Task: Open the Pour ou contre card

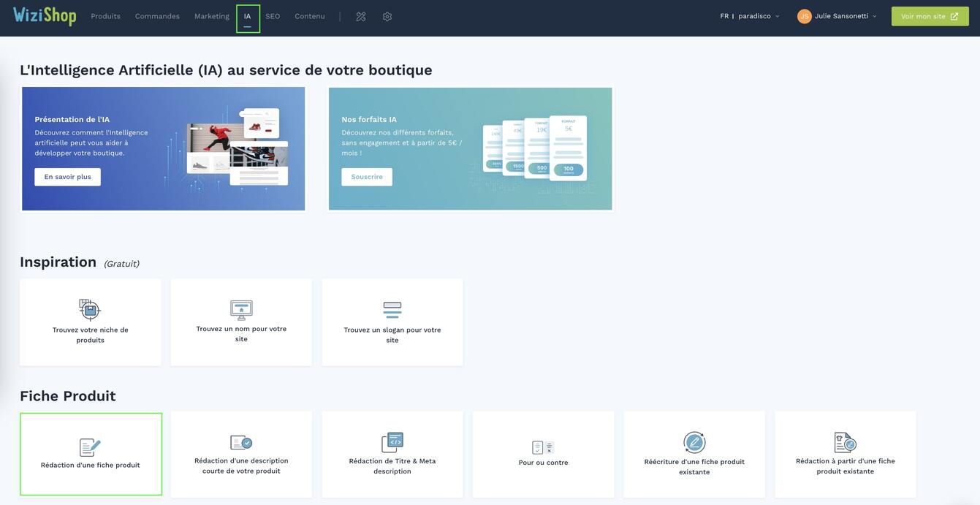Action: click(544, 455)
